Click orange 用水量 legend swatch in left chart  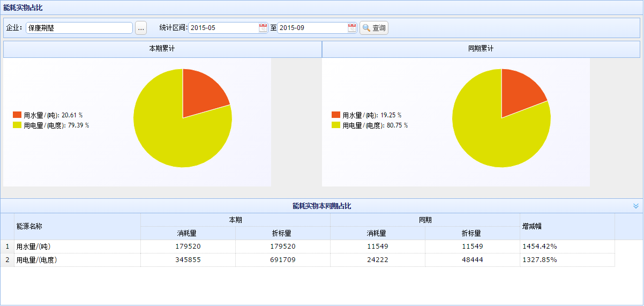pyautogui.click(x=17, y=115)
